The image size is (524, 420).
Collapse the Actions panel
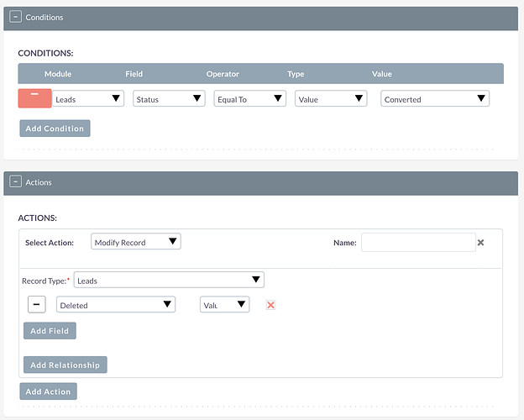pos(16,182)
